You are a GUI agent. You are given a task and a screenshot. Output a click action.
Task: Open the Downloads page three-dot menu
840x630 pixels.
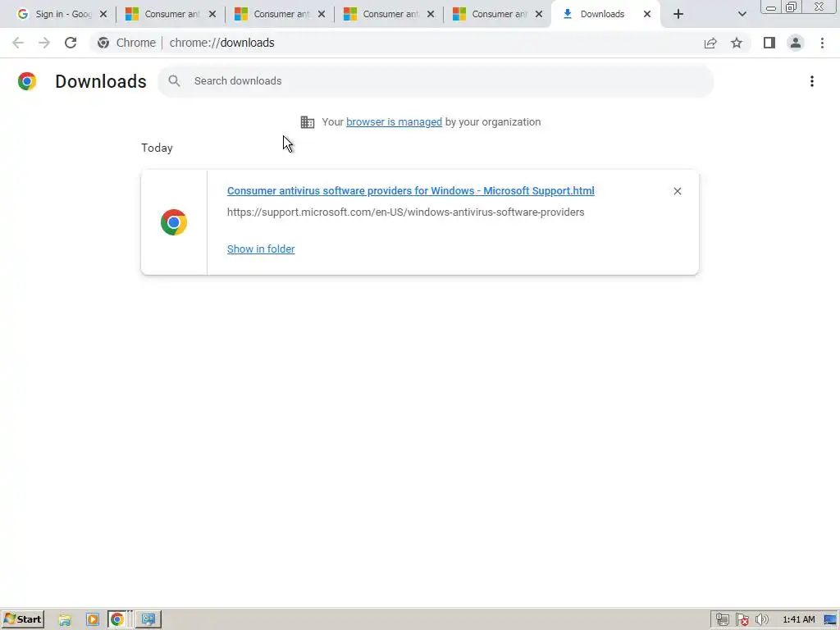coord(812,81)
